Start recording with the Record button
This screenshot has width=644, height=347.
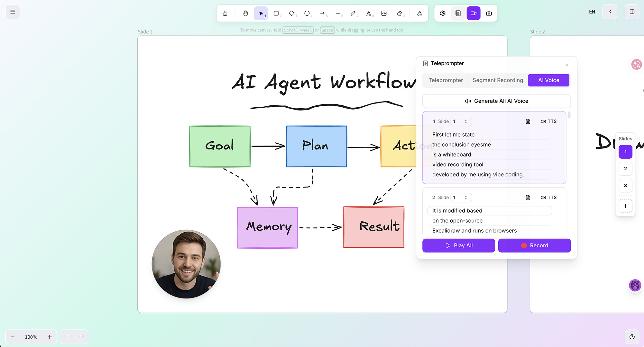point(535,245)
